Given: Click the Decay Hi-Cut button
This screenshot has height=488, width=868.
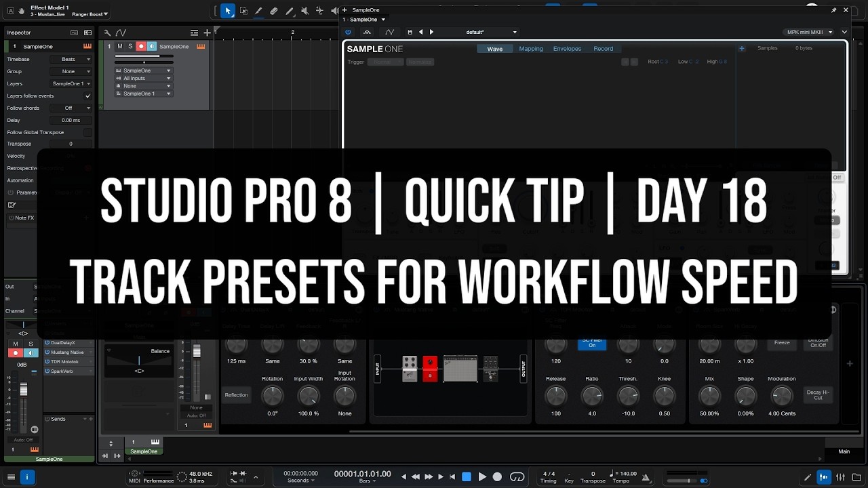Looking at the screenshot, I should pyautogui.click(x=818, y=394).
